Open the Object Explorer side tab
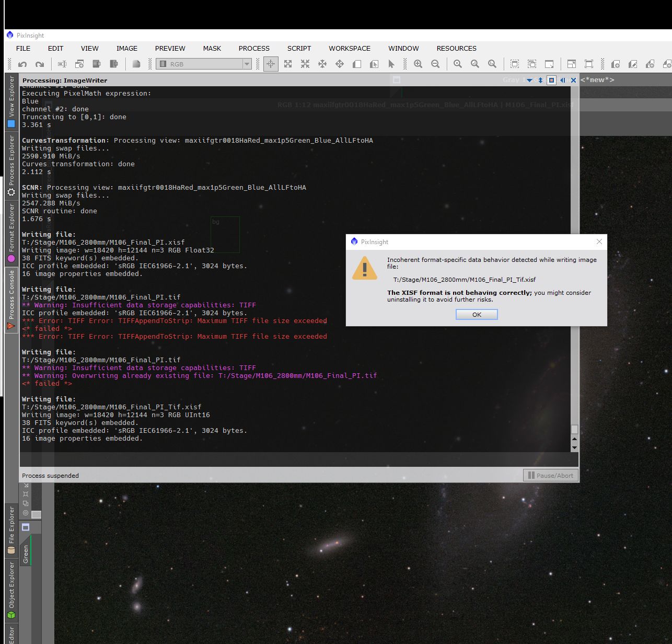This screenshot has width=672, height=644. (11, 591)
